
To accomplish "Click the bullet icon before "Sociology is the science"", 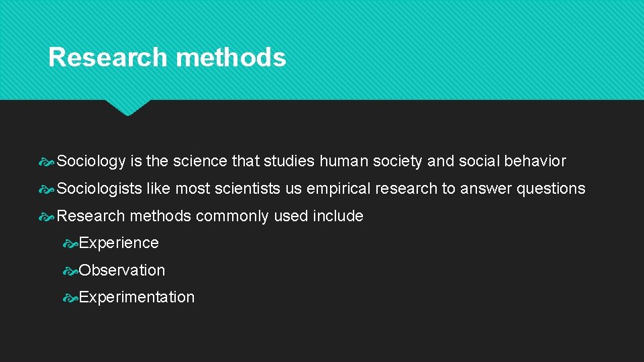I will tap(48, 162).
